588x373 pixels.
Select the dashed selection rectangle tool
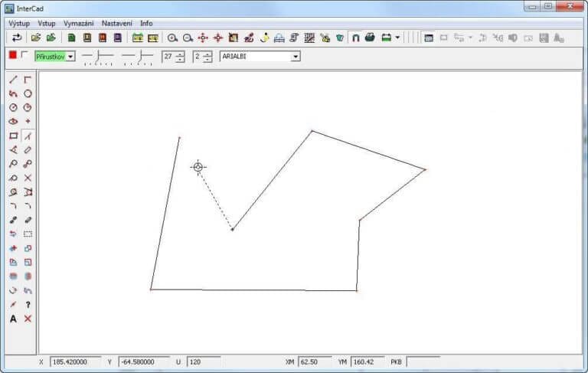[x=28, y=234]
